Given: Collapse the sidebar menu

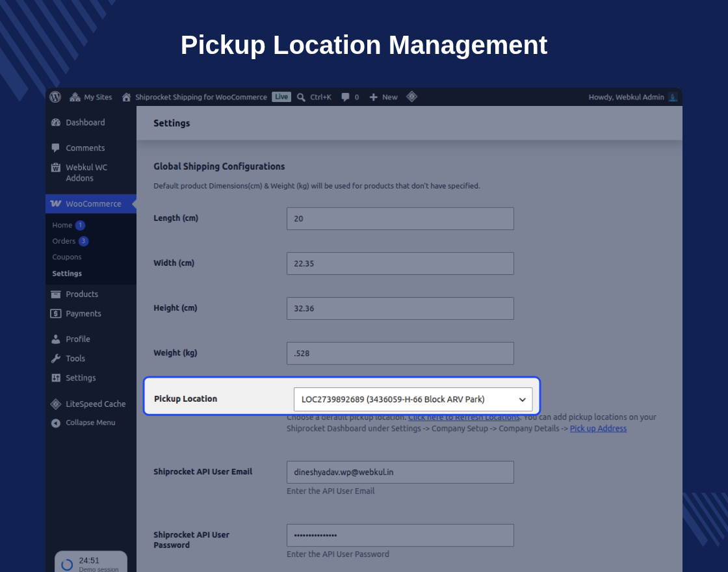Looking at the screenshot, I should click(91, 423).
